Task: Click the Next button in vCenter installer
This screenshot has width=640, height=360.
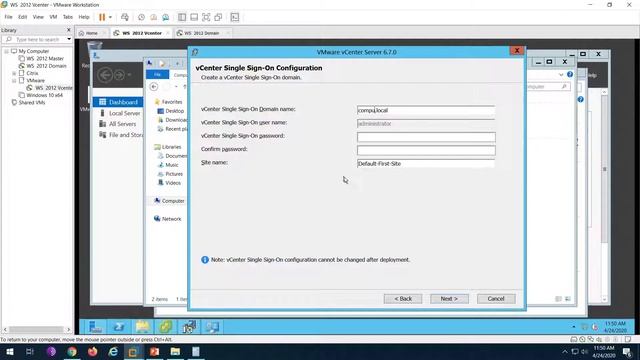Action: (x=449, y=299)
